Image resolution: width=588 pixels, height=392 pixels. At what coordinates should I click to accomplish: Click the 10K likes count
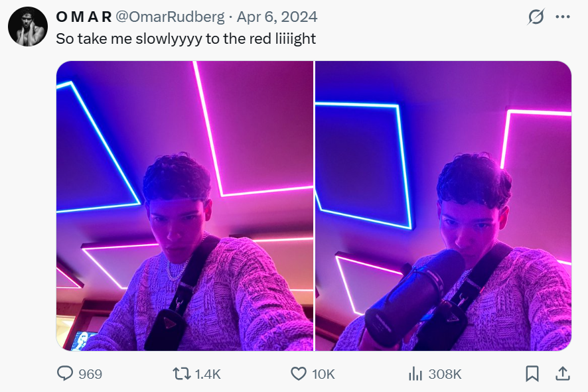coord(323,374)
